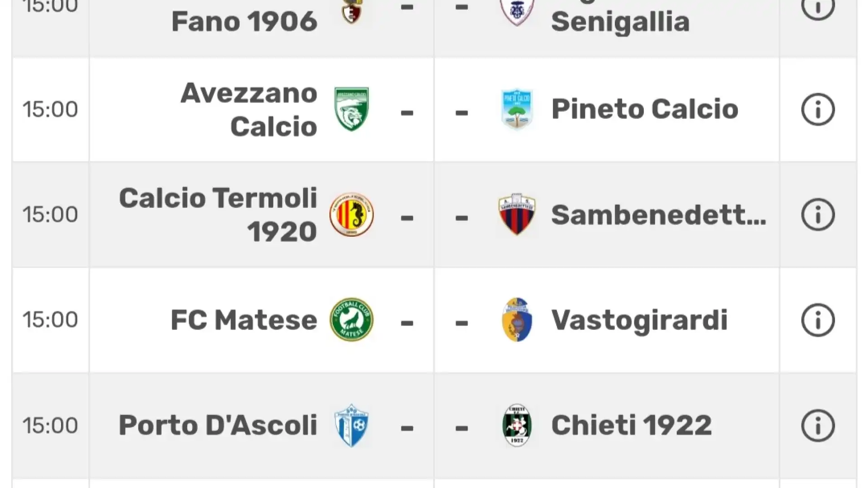Click the Chieti 1922 black-green crest
The height and width of the screenshot is (488, 868).
[x=517, y=426]
